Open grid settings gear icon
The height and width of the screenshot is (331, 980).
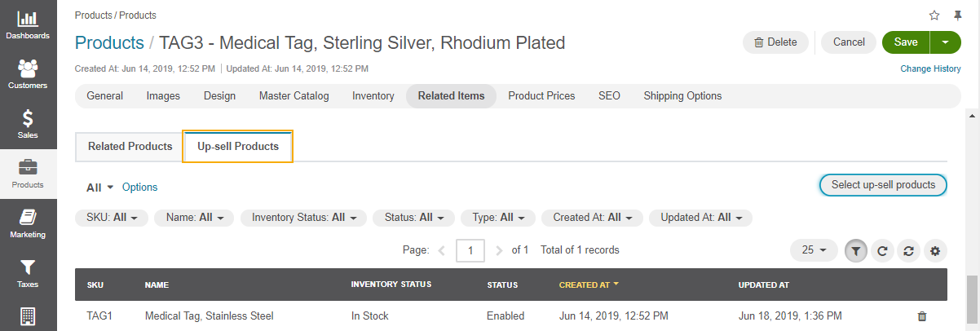click(x=935, y=251)
